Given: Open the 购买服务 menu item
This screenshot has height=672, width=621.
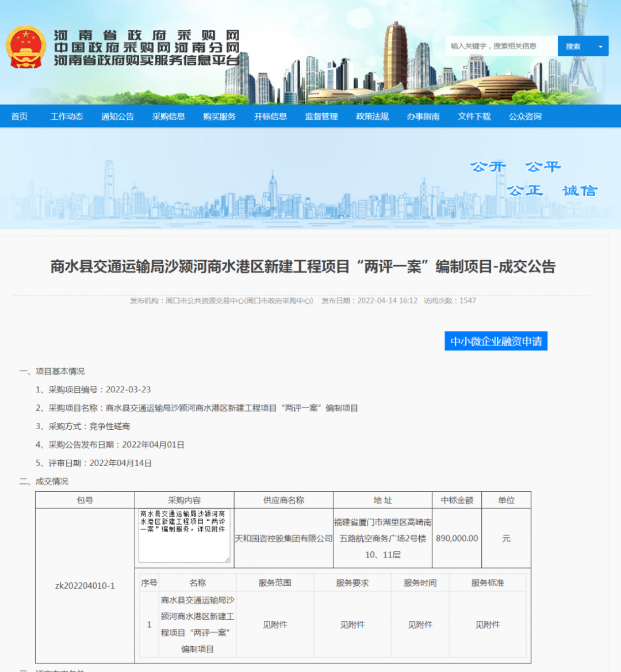Looking at the screenshot, I should point(219,117).
